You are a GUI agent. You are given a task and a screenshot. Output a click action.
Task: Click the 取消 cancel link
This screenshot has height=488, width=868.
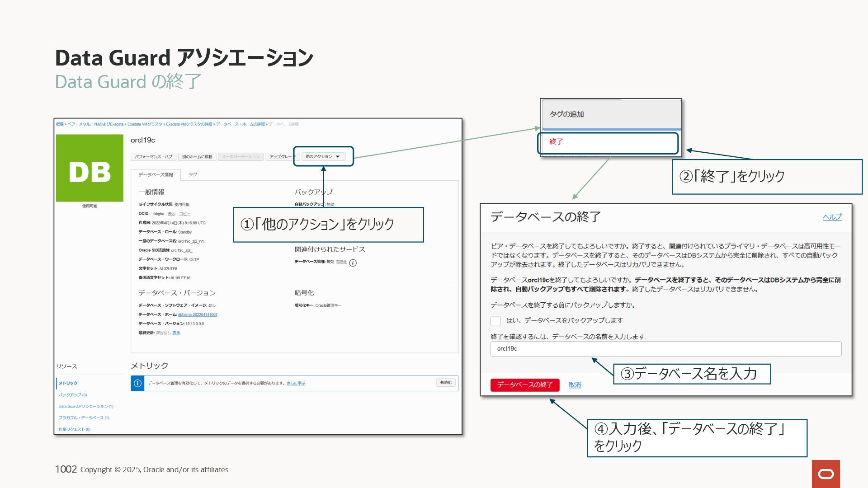[575, 385]
